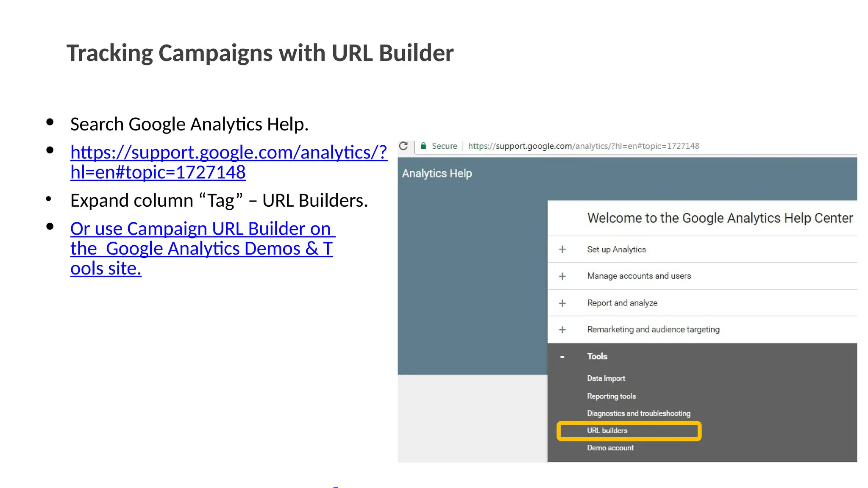Click the Expand column Tag URL Builders bullet
The height and width of the screenshot is (488, 868).
pos(219,200)
